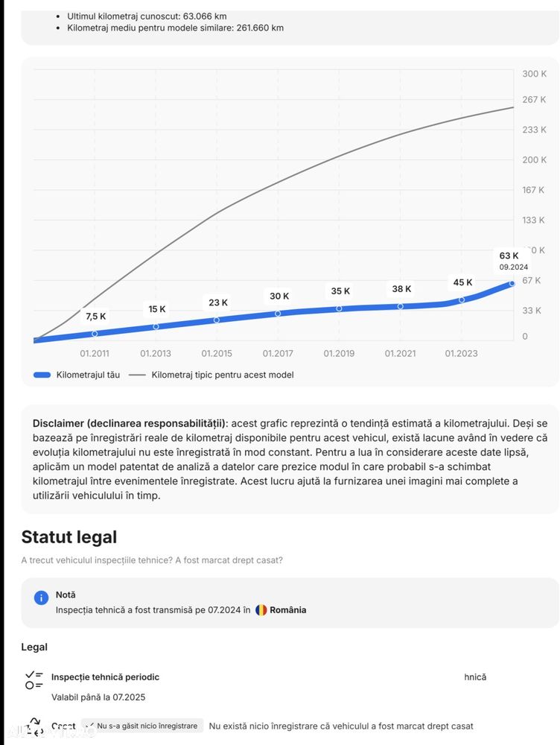Viewport: 560px width, 745px height.
Task: Click the 'Statut legal' section heading
Action: coord(69,537)
